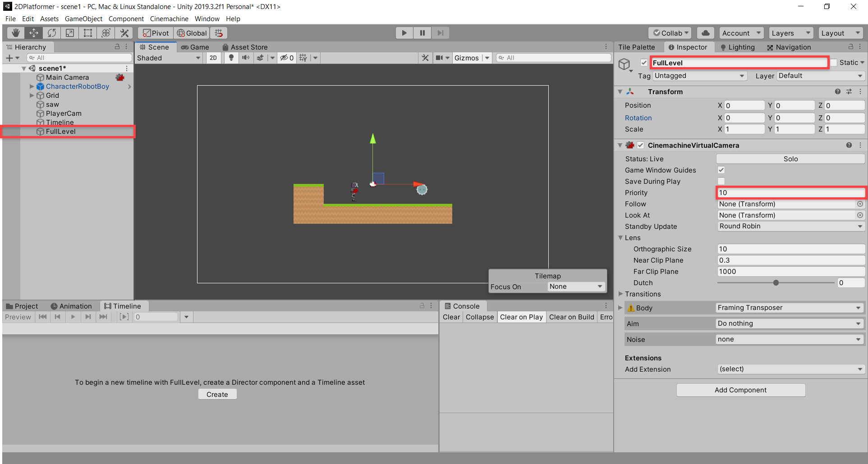Switch to Tile Palette tab
Image resolution: width=868 pixels, height=464 pixels.
pyautogui.click(x=636, y=47)
